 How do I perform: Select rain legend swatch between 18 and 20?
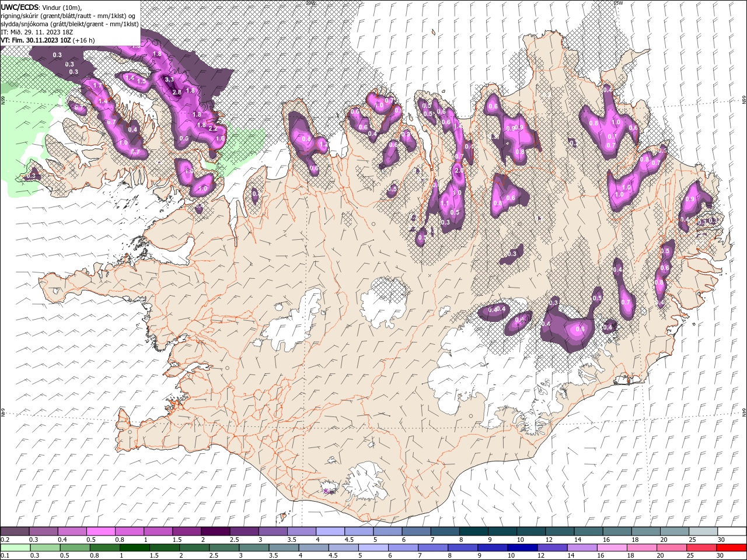(x=641, y=547)
